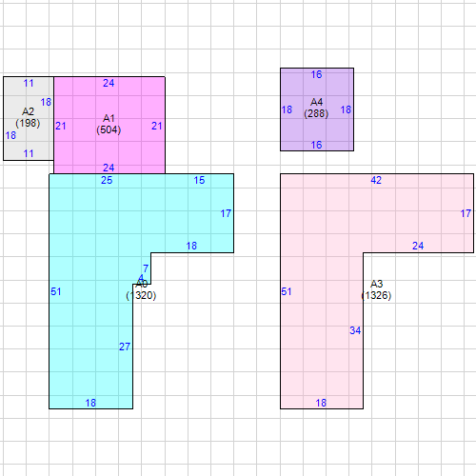The image size is (476, 476).
Task: Click the top edge length 42 on A3
Action: tap(376, 180)
